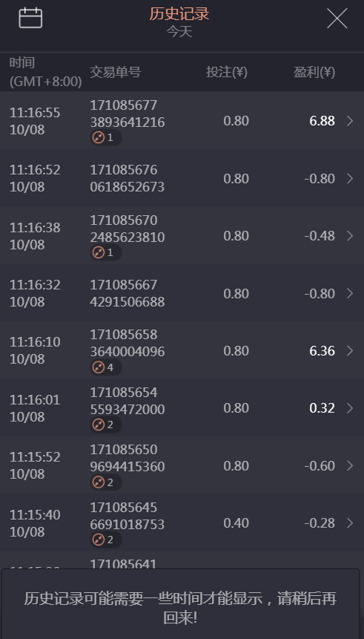The image size is (364, 639).
Task: Expand chevron for -0.48 profit row
Action: point(350,236)
